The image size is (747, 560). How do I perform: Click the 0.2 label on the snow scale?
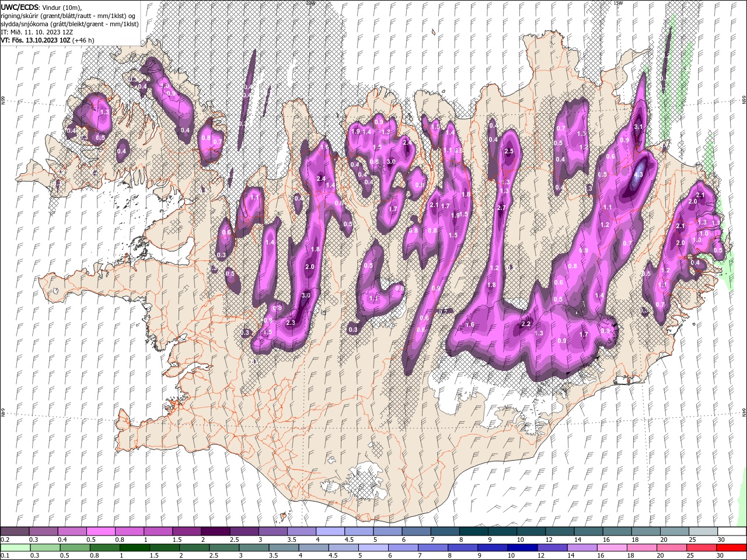point(5,540)
